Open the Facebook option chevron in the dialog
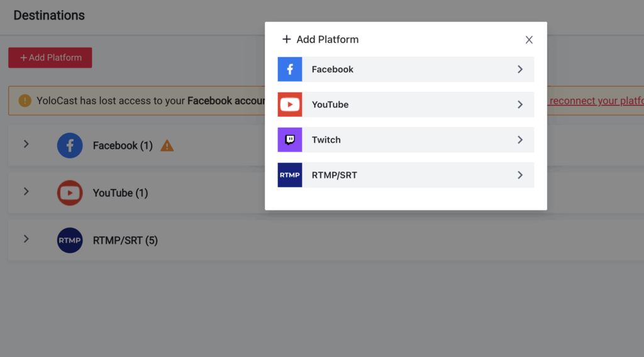This screenshot has height=357, width=644. [520, 69]
